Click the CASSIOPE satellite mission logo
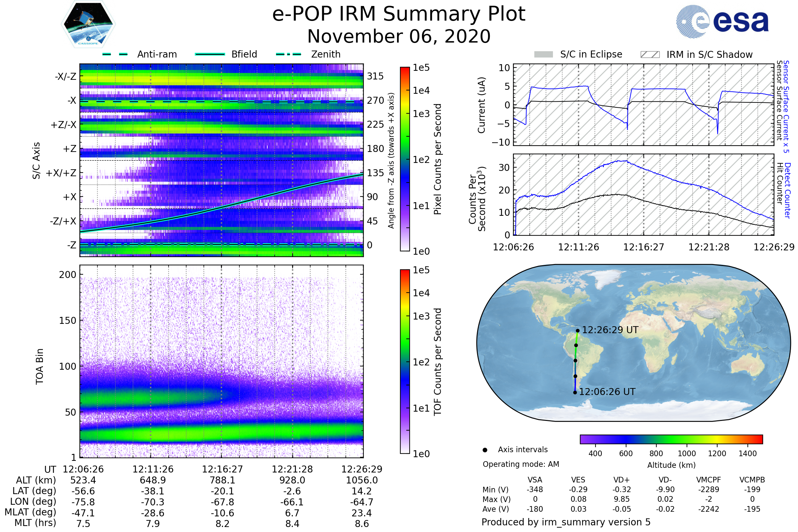Image resolution: width=798 pixels, height=532 pixels. (x=88, y=24)
